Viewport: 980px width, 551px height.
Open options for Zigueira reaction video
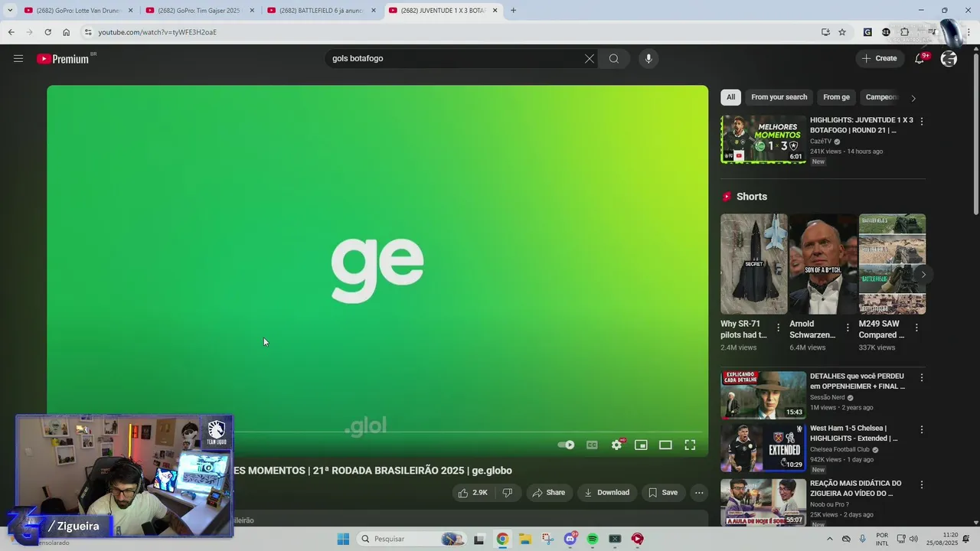(x=922, y=484)
